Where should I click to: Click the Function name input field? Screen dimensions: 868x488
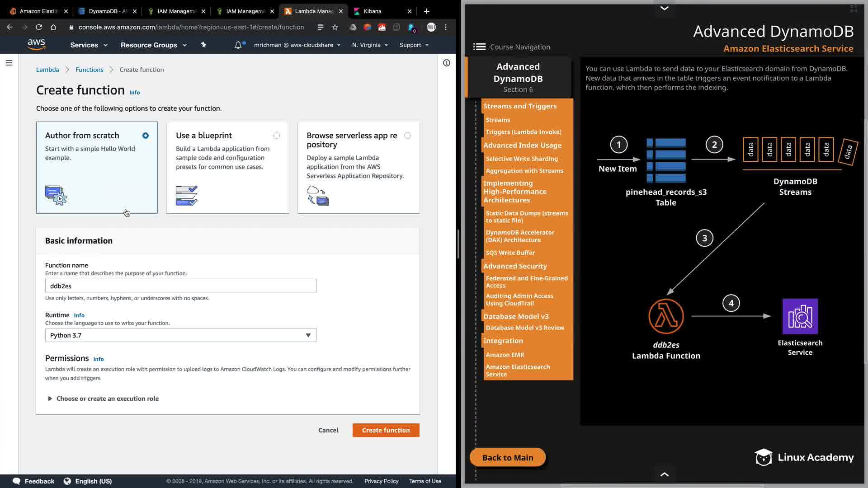[181, 286]
